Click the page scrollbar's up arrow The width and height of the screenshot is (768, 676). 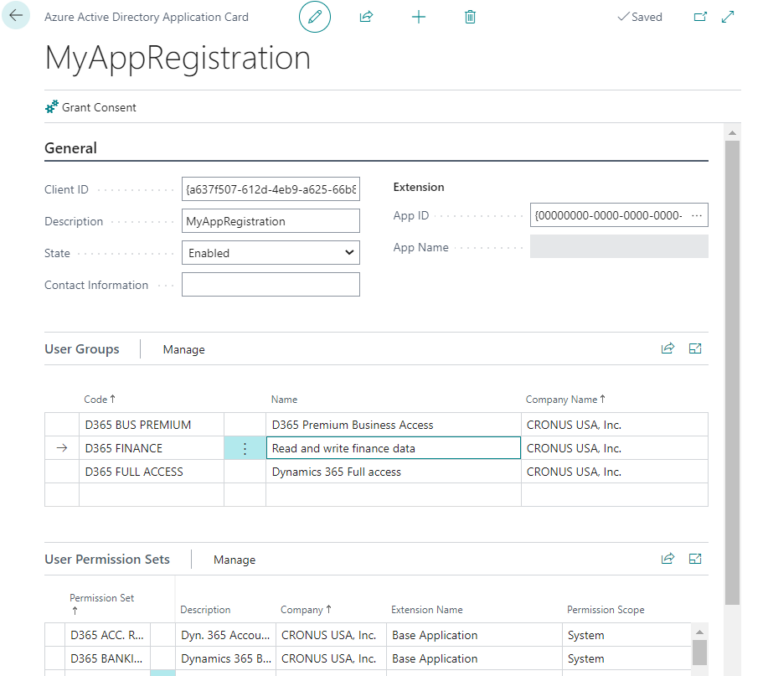(732, 133)
